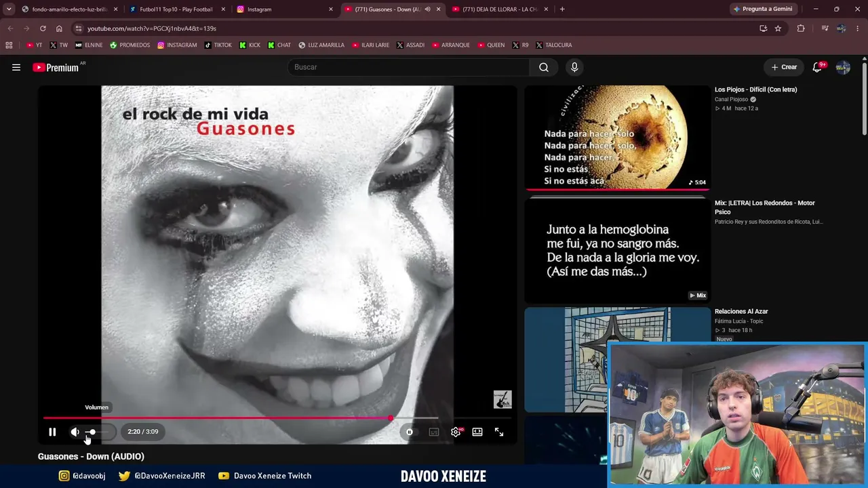Click the YouTube URL address bar
The height and width of the screenshot is (488, 868).
point(414,28)
